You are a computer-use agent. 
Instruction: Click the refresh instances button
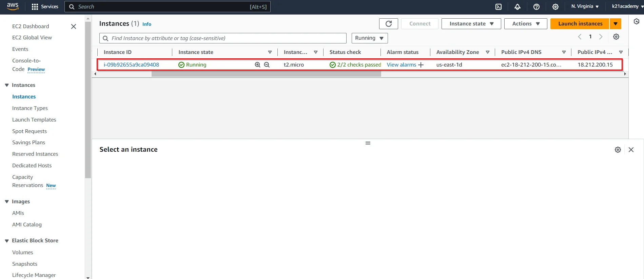(388, 24)
